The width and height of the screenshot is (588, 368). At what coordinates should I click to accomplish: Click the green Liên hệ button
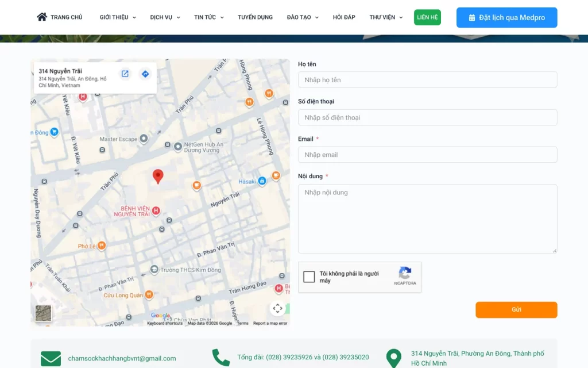click(427, 17)
